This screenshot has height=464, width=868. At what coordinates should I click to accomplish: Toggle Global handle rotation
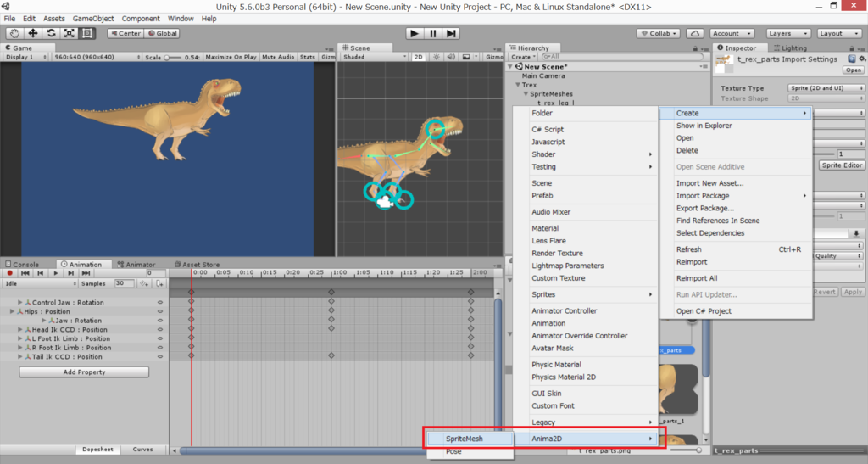162,33
